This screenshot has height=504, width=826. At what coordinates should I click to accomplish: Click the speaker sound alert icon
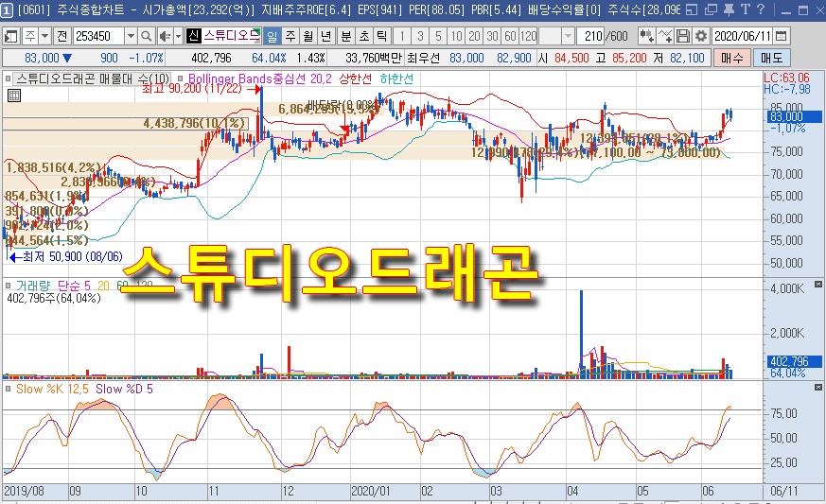[165, 36]
